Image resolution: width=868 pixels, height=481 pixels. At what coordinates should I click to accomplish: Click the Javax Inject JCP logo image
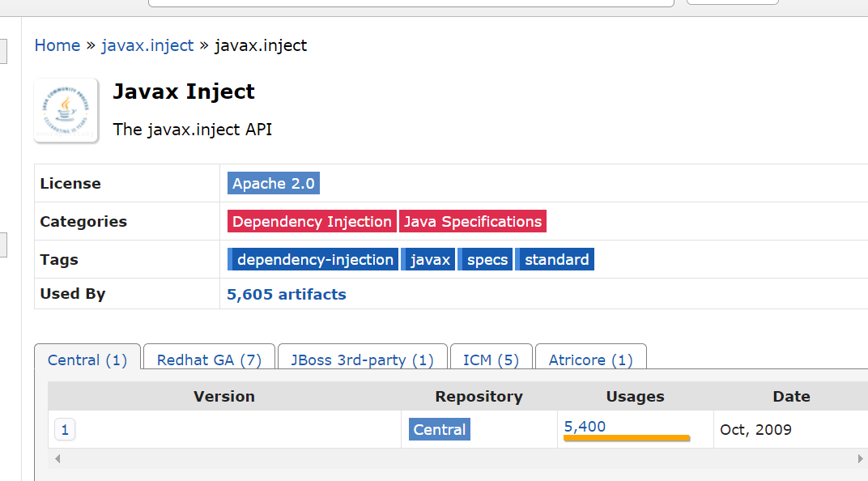pyautogui.click(x=66, y=111)
